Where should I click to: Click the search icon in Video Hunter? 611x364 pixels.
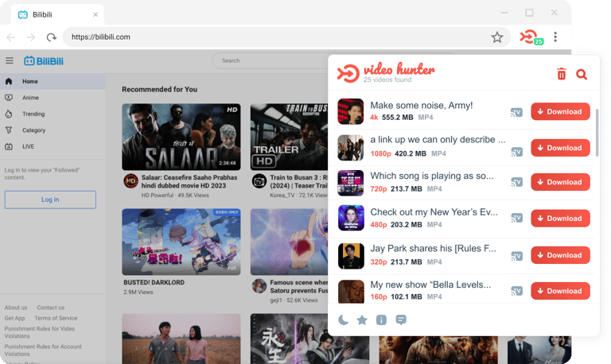click(582, 74)
